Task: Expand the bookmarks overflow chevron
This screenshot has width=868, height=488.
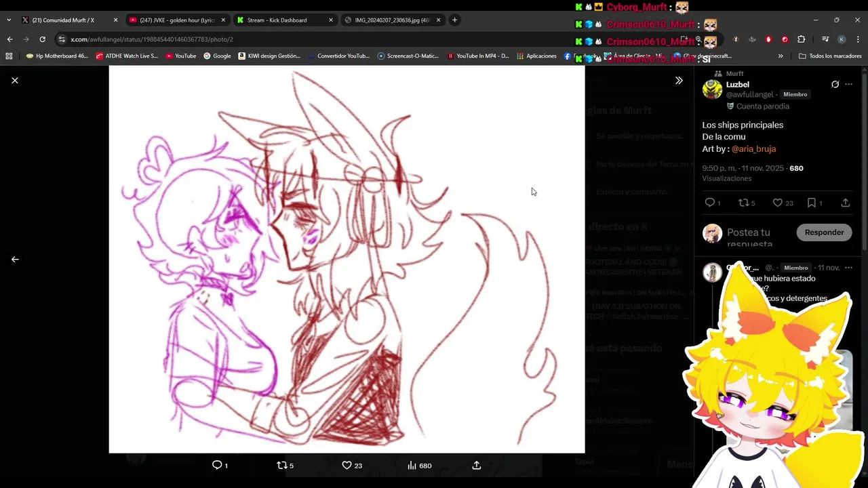Action: pyautogui.click(x=781, y=56)
